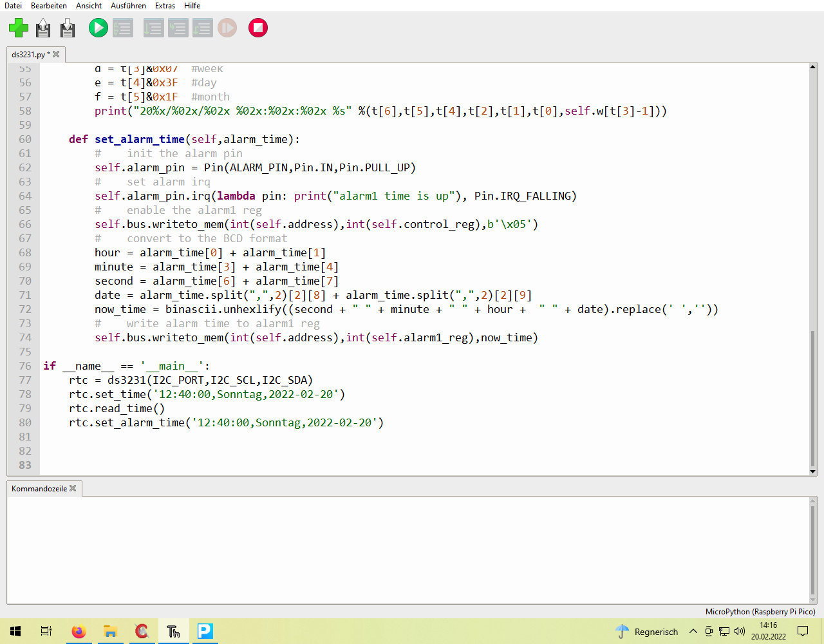This screenshot has height=644, width=824.
Task: Stop the program with the red stop button
Action: tap(258, 28)
